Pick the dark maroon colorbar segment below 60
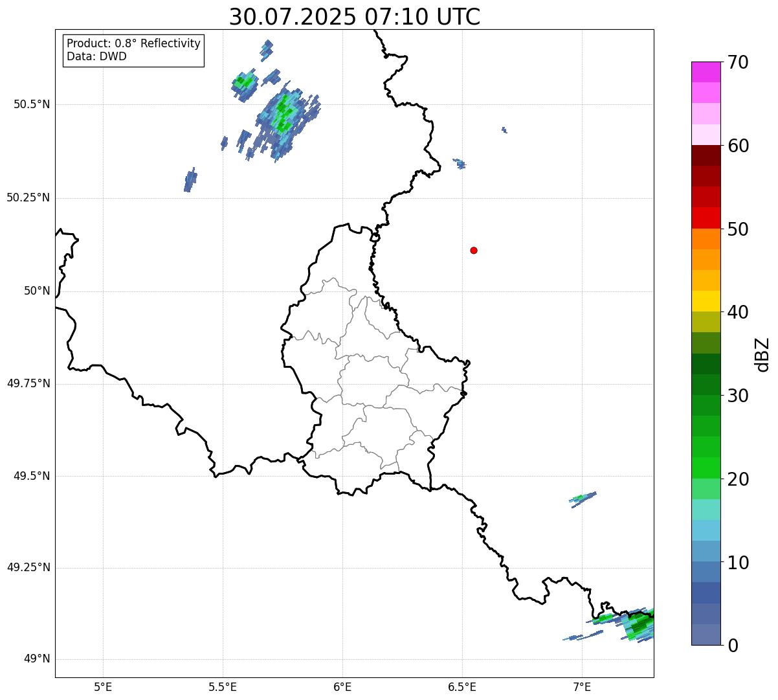 706,155
